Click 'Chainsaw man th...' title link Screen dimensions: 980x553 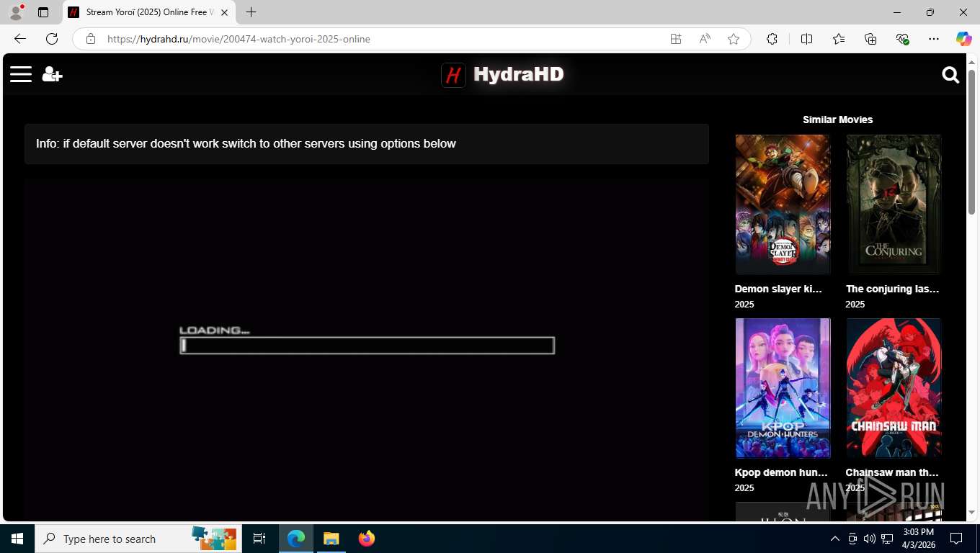[892, 472]
